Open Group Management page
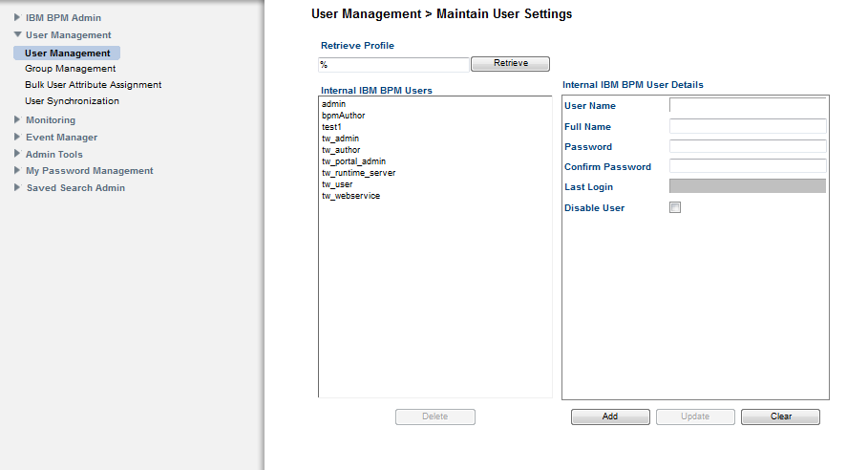Viewport: 868px width, 470px height. pos(71,69)
